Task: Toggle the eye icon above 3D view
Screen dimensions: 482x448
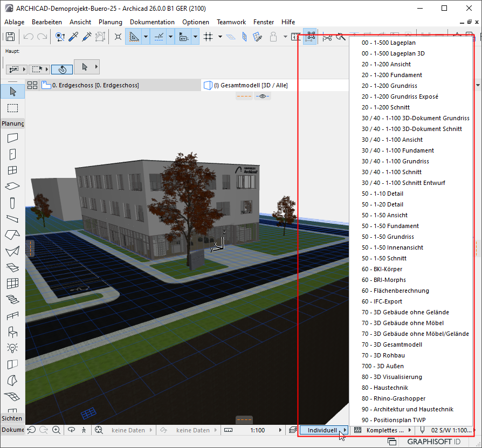Action: [x=263, y=96]
